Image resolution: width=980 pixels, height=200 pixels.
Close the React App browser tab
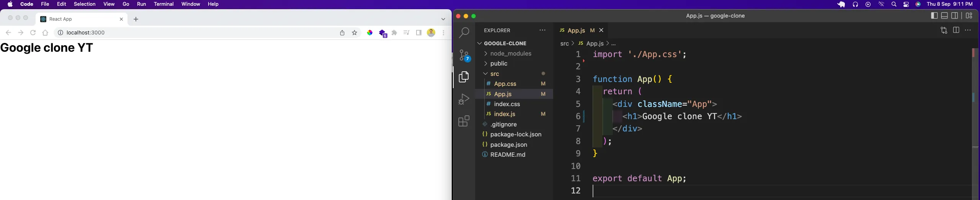[x=121, y=19]
